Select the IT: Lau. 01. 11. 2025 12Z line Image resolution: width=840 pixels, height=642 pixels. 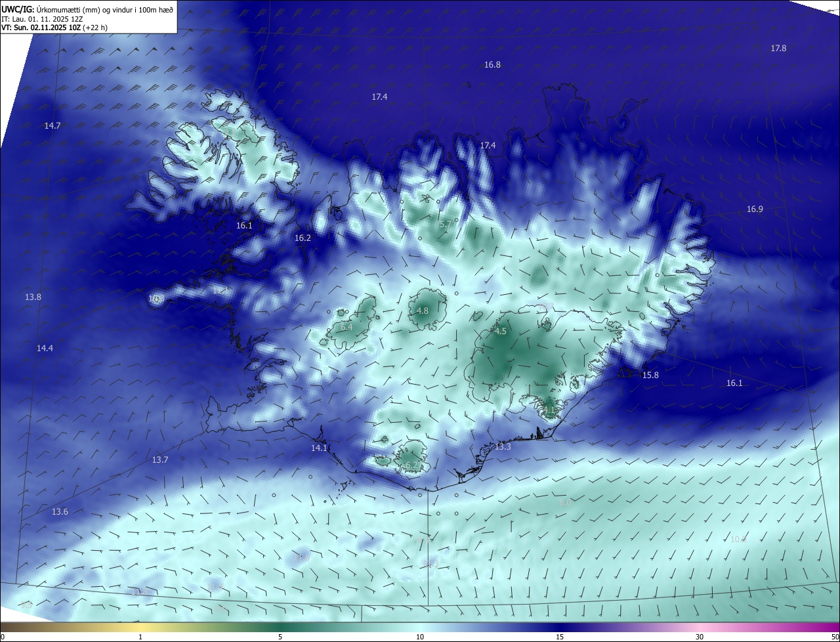point(42,18)
